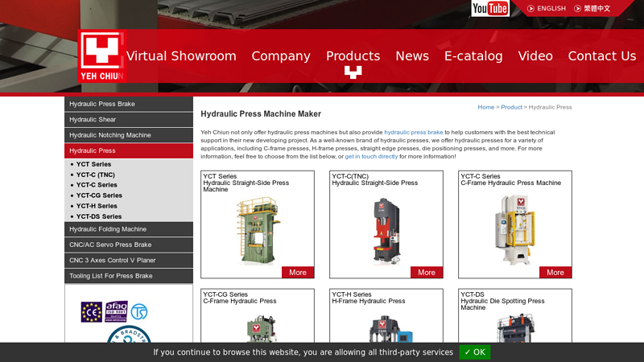644x362 pixels.
Task: Switch language to English
Action: [x=547, y=8]
